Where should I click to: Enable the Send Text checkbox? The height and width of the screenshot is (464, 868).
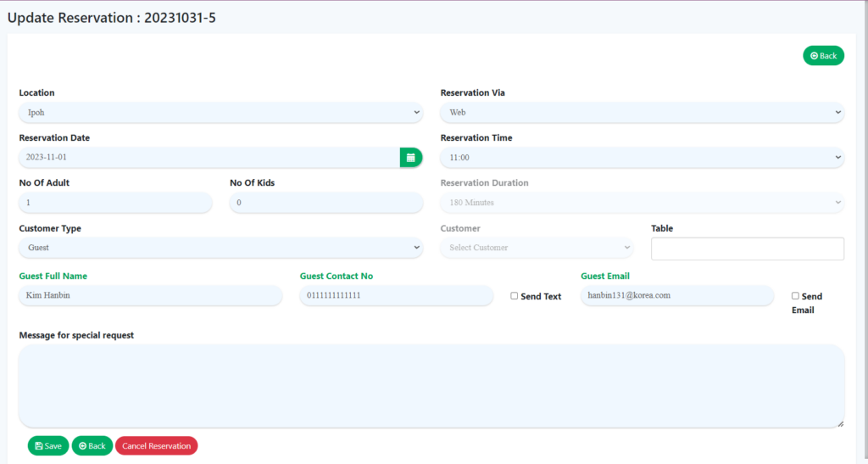click(x=515, y=296)
